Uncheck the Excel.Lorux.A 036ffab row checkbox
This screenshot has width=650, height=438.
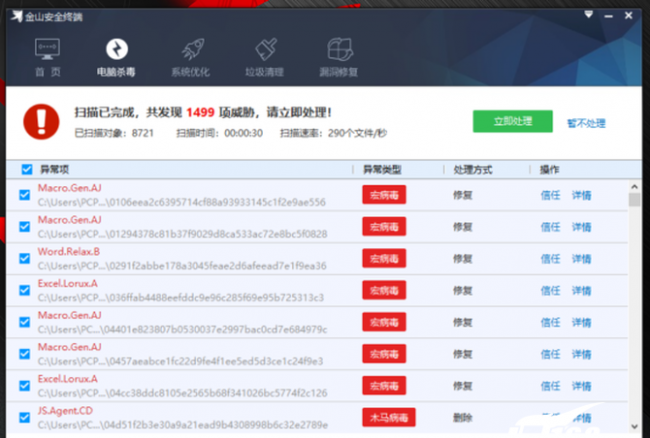click(x=24, y=290)
